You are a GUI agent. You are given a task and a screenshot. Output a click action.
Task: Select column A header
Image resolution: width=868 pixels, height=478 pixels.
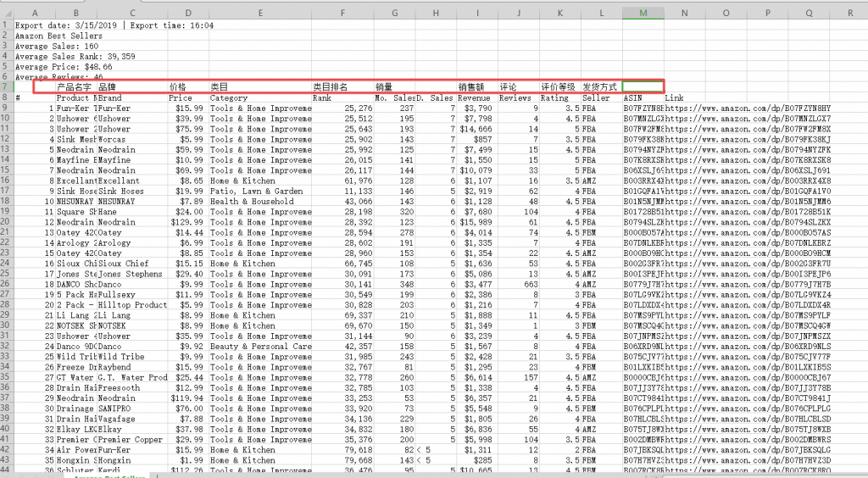point(34,13)
